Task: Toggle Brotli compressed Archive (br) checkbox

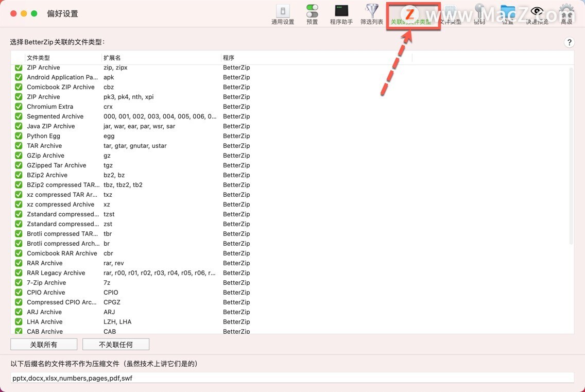Action: 19,244
